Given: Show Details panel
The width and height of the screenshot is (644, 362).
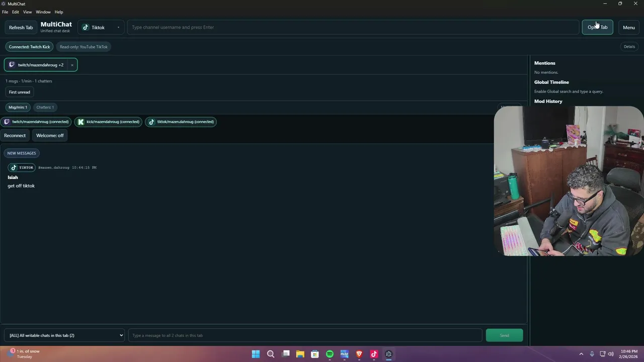Looking at the screenshot, I should [x=629, y=47].
